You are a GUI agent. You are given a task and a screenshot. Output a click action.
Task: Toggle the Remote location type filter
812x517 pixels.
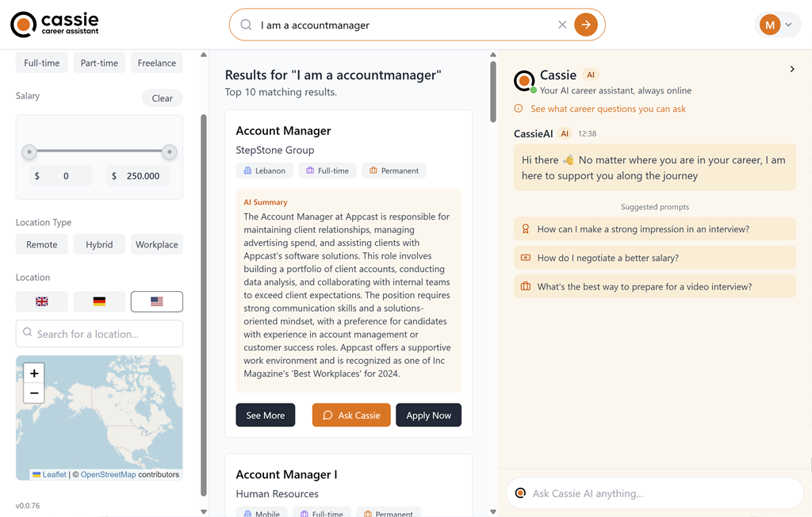(x=41, y=244)
